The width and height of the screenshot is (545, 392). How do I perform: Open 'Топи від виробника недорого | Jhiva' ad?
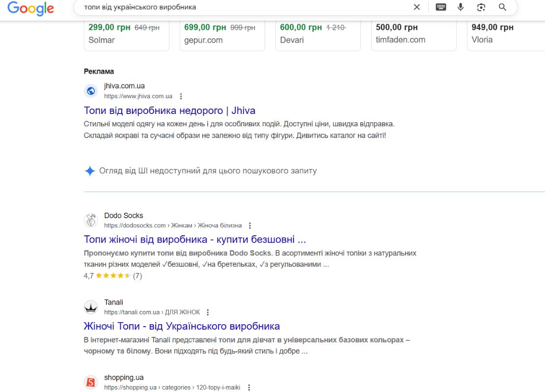pos(169,111)
